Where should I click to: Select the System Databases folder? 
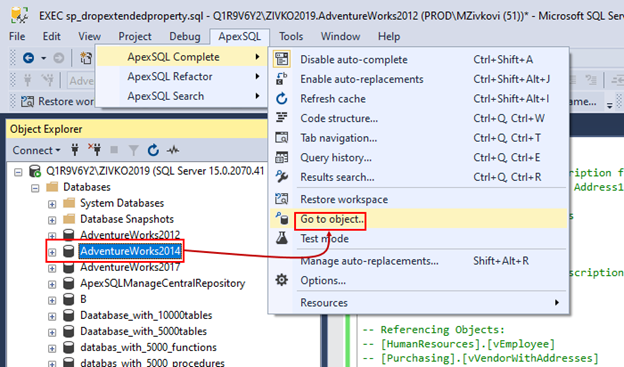click(122, 203)
